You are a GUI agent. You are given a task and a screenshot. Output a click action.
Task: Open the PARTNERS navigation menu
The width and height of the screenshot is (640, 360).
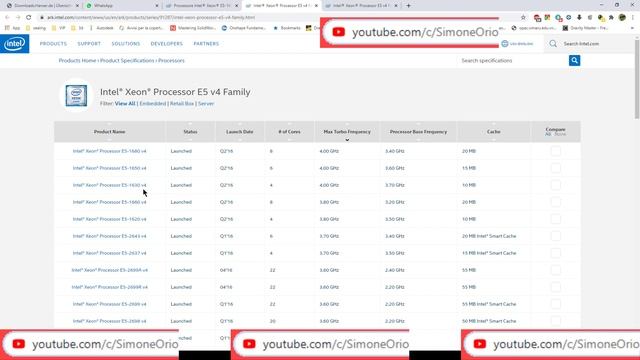pyautogui.click(x=206, y=44)
